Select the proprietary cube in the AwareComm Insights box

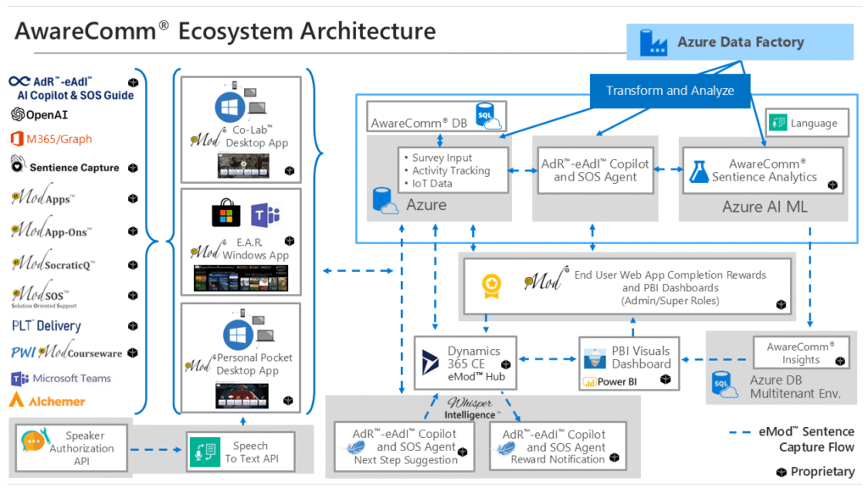coord(840,361)
